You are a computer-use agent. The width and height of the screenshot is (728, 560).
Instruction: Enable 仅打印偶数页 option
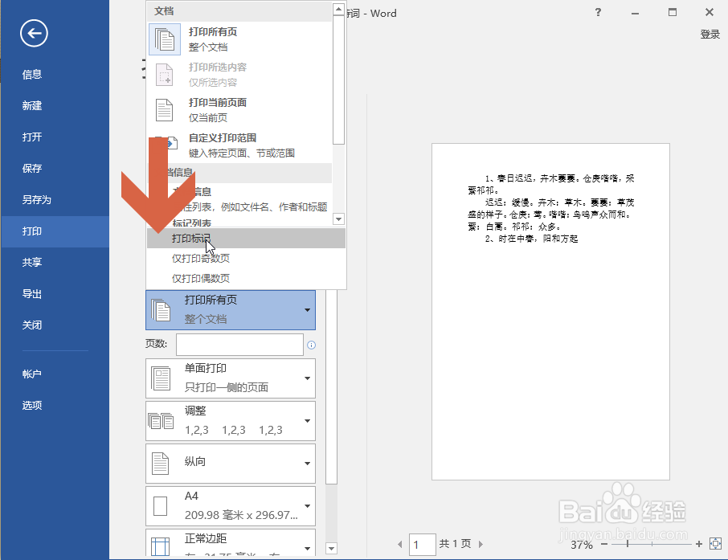point(203,278)
